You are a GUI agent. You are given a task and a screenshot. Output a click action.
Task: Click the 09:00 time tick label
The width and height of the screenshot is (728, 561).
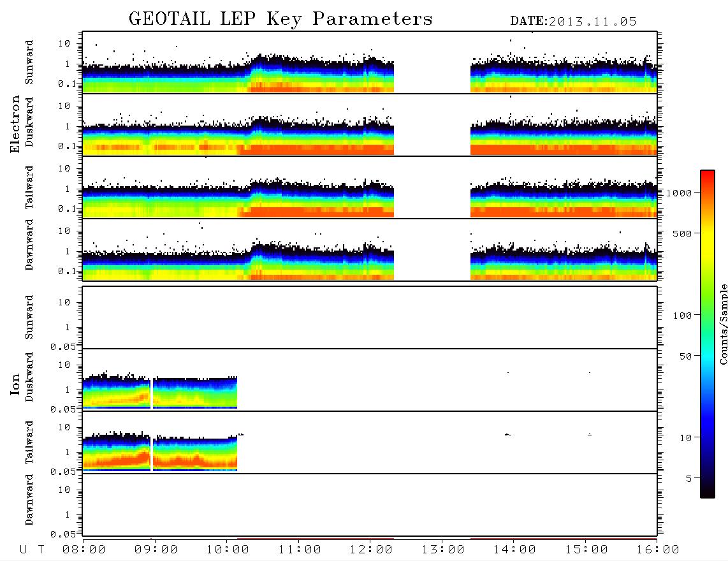[x=156, y=550]
